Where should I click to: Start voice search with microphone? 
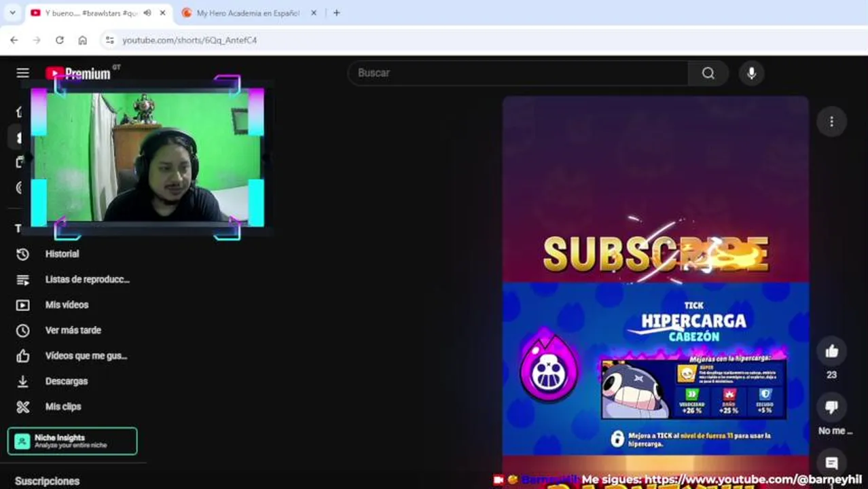(751, 73)
